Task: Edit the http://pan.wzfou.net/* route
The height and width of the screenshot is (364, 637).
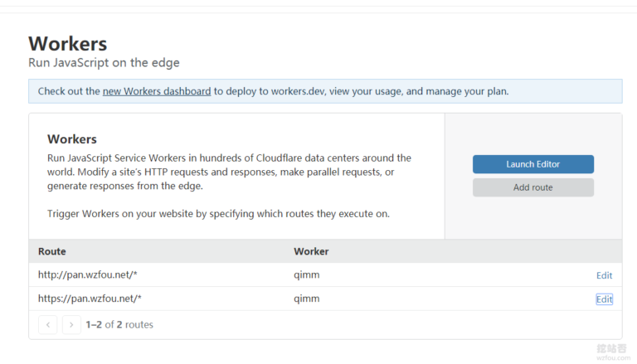Action: (604, 275)
